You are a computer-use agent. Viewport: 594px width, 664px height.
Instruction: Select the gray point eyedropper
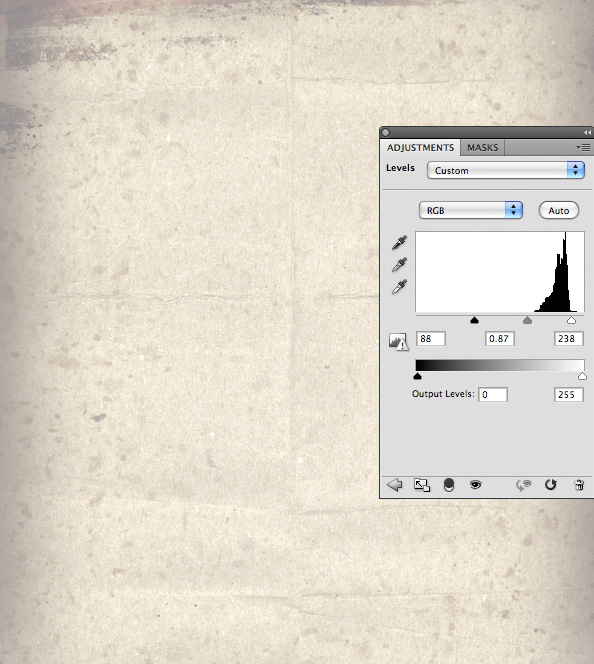pos(399,265)
